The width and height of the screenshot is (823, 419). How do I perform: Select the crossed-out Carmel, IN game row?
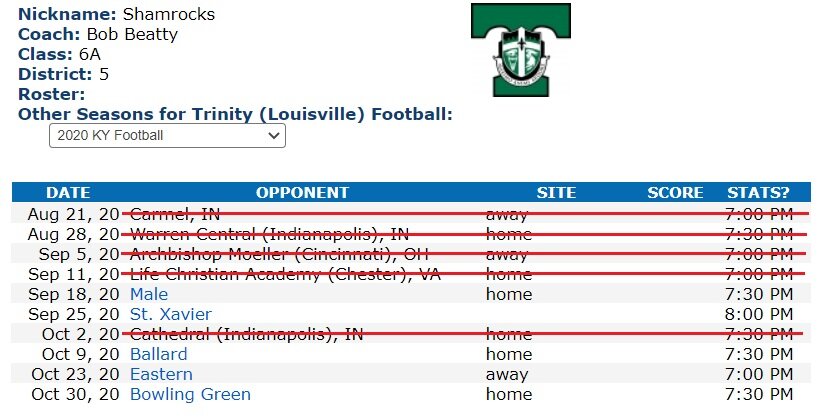412,214
